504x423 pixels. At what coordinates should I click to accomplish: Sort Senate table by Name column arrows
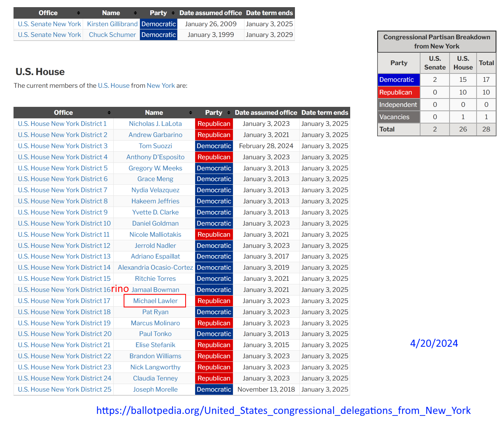pos(135,13)
